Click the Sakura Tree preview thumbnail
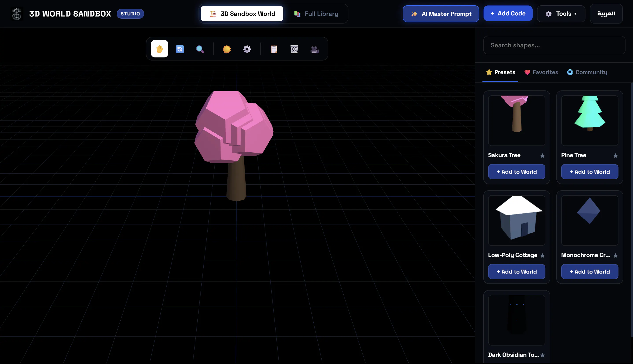The image size is (633, 364). (x=517, y=121)
